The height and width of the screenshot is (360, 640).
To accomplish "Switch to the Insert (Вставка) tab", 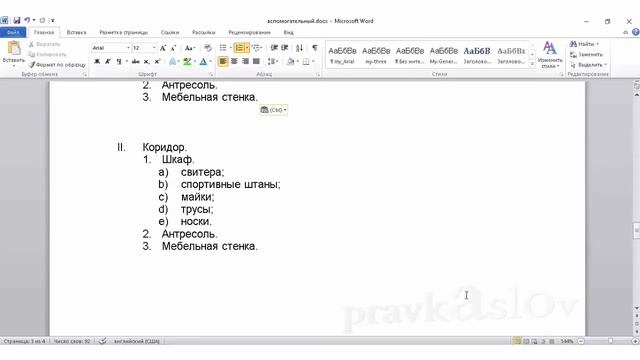I will (76, 32).
